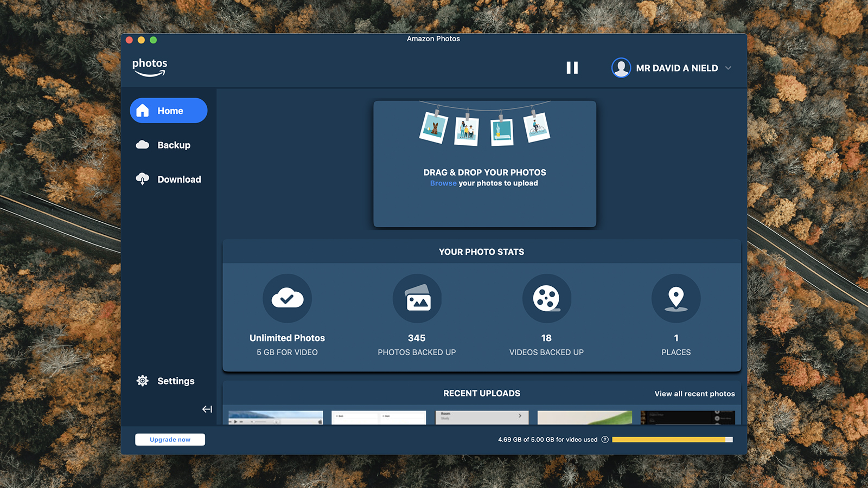This screenshot has height=488, width=868.
Task: Click the hanging polaroid photos illustration
Action: [485, 124]
